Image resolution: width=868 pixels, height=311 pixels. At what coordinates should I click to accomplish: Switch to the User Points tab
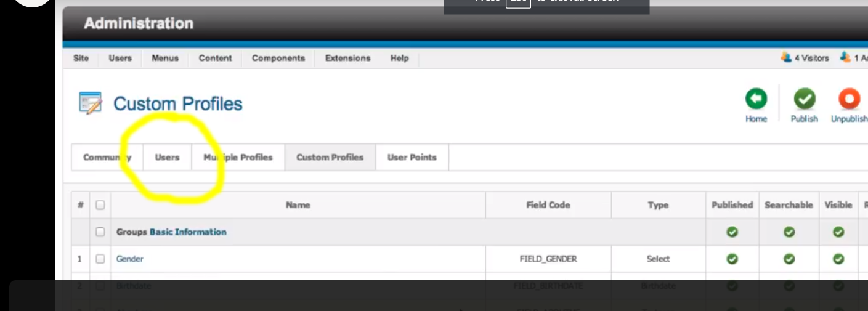coord(412,157)
